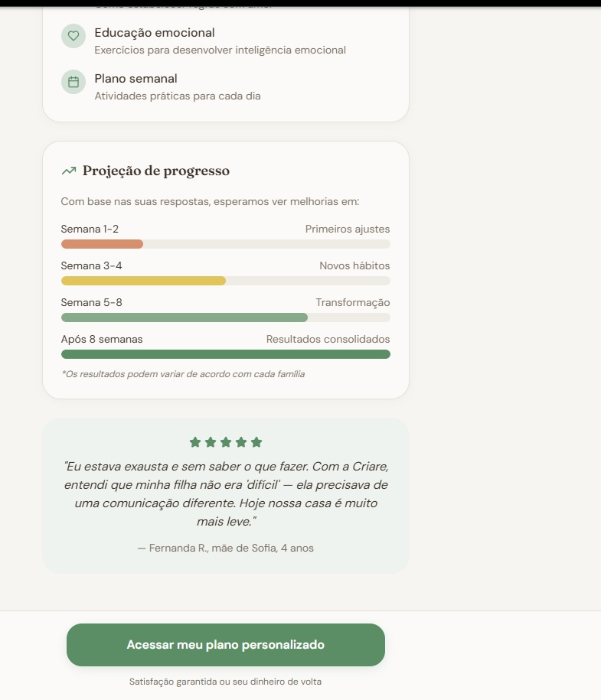Screen dimensions: 601x700
Task: Click the first star in the review rating
Action: (x=195, y=442)
